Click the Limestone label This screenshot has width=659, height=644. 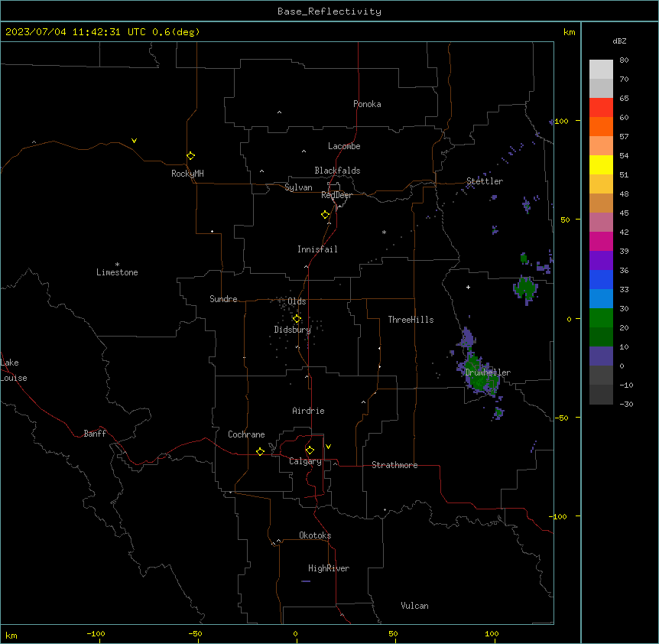click(x=117, y=272)
